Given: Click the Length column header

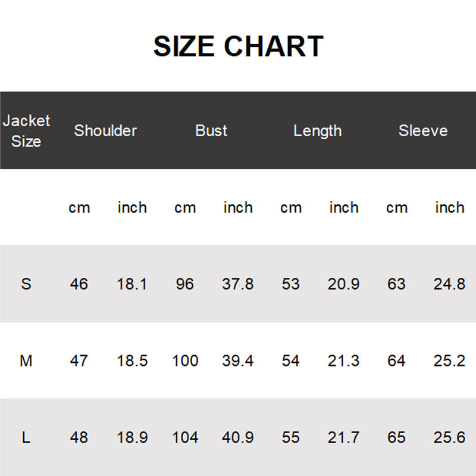Looking at the screenshot, I should pyautogui.click(x=317, y=131).
